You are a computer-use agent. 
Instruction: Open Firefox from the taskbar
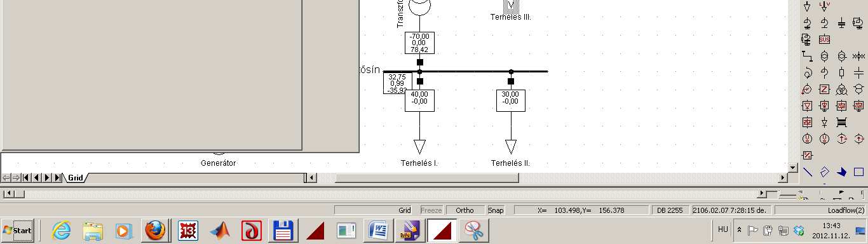155,231
